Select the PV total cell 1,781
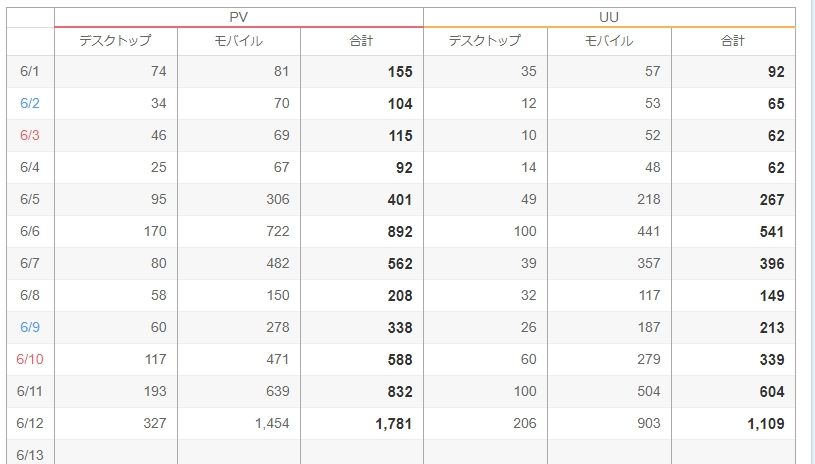Viewport: 815px width, 464px height. pos(394,424)
